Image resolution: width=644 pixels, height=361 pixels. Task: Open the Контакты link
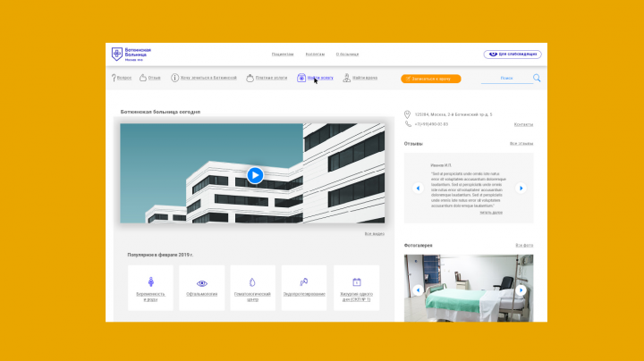click(x=523, y=124)
